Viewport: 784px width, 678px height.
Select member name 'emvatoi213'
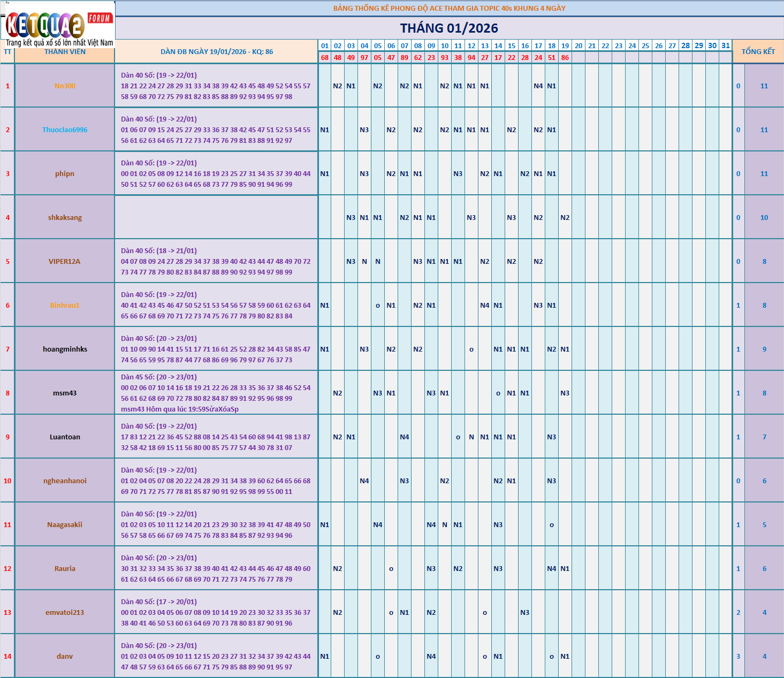(x=65, y=613)
